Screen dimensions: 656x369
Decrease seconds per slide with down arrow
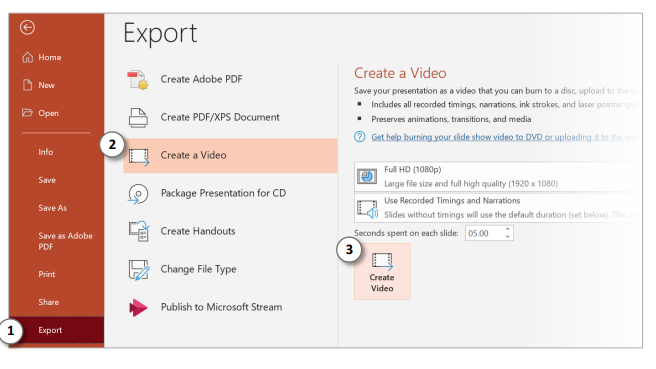coord(507,237)
